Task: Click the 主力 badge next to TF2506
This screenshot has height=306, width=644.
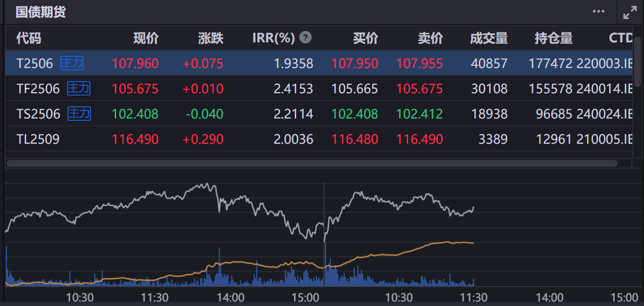Action: 79,88
